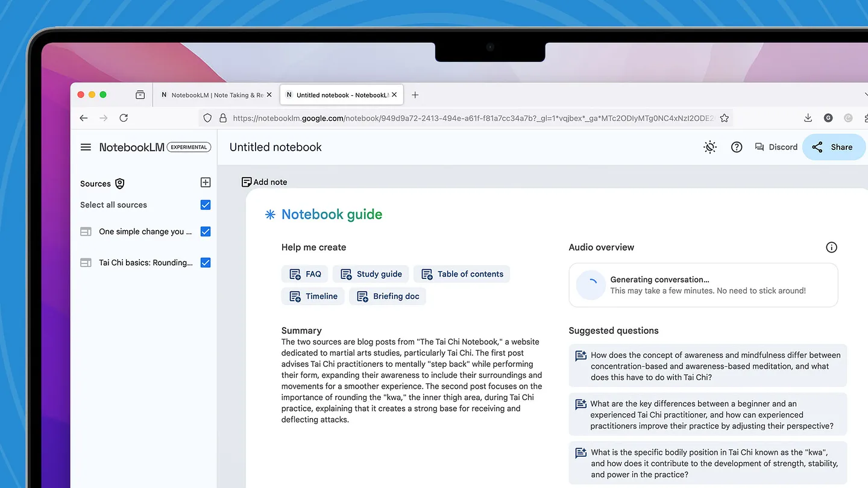Focus the browser URL address field
This screenshot has height=488, width=868.
(473, 118)
